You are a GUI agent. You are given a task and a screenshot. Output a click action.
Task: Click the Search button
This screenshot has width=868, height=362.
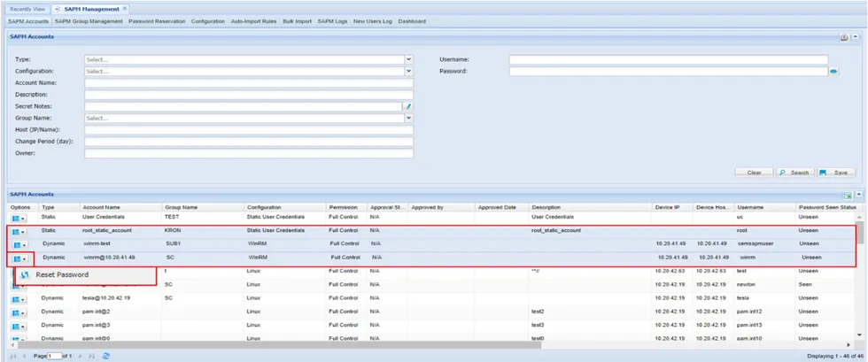click(795, 173)
